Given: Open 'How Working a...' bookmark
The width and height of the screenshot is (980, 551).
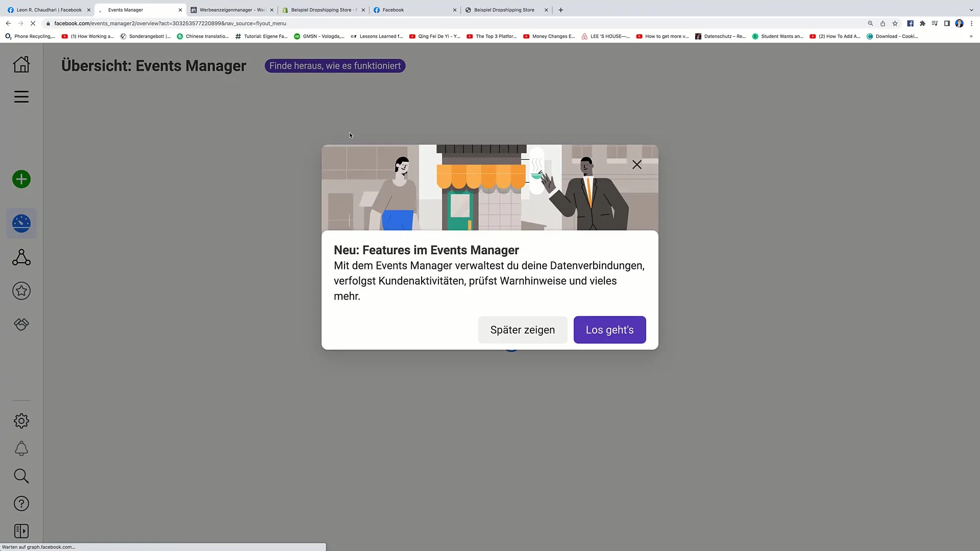Looking at the screenshot, I should coord(88,36).
